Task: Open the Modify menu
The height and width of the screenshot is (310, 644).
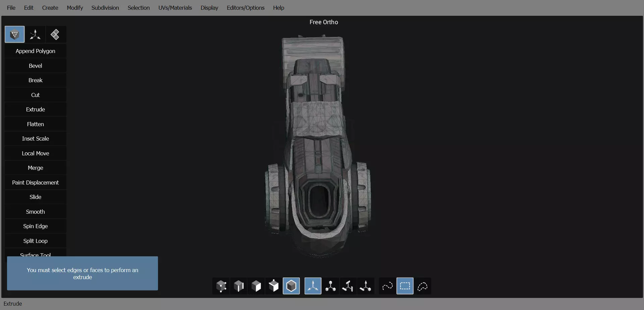Action: click(75, 8)
